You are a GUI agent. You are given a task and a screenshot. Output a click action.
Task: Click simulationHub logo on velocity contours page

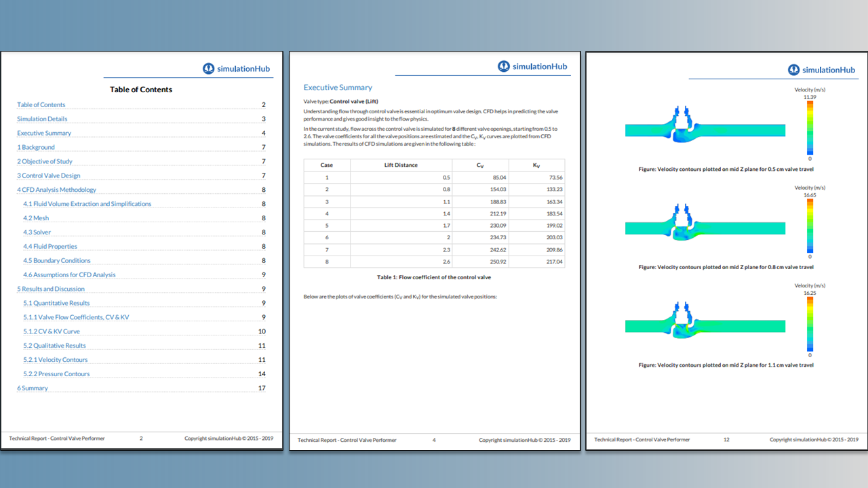pyautogui.click(x=821, y=70)
